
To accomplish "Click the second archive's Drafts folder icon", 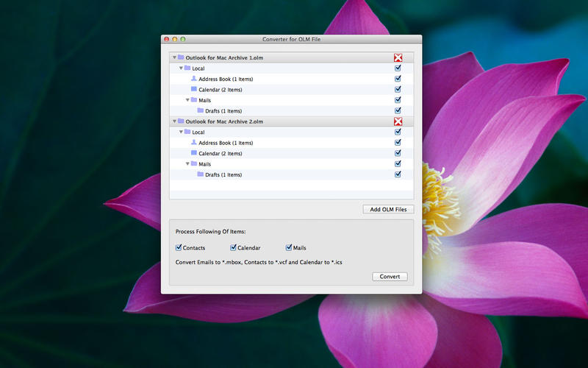I will pyautogui.click(x=201, y=174).
